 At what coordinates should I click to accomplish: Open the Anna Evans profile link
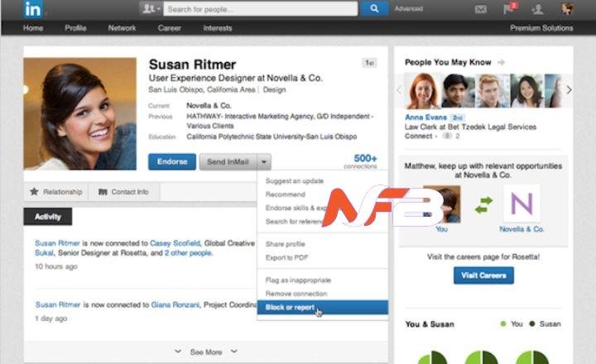[x=425, y=117]
